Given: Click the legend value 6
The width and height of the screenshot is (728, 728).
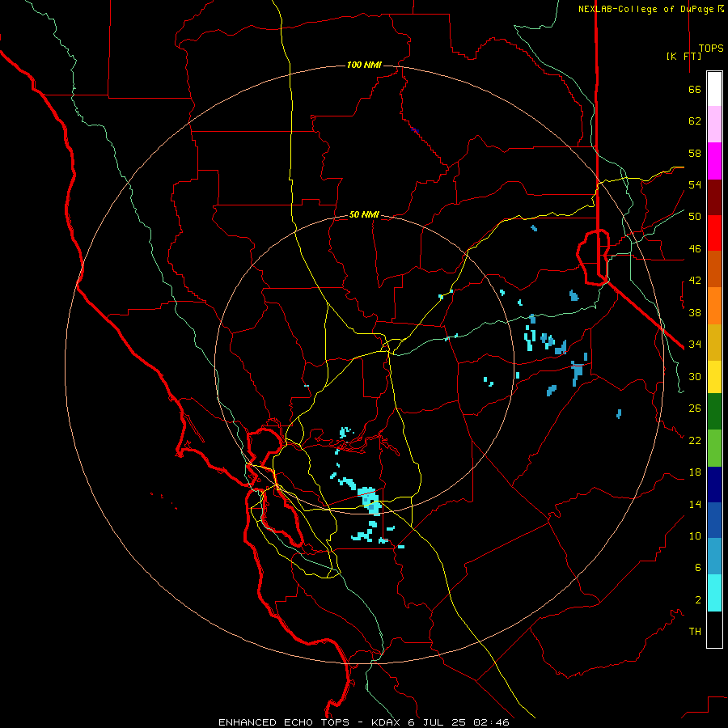Looking at the screenshot, I should 697,568.
